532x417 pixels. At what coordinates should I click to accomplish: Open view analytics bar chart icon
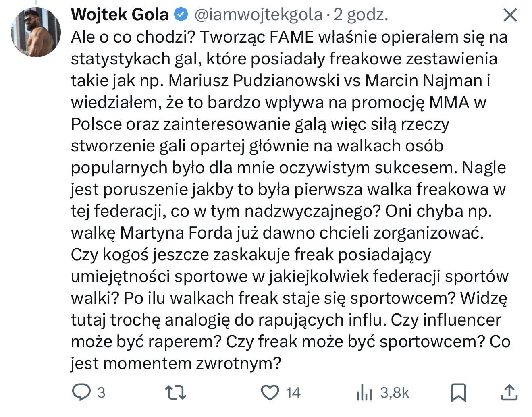[364, 393]
